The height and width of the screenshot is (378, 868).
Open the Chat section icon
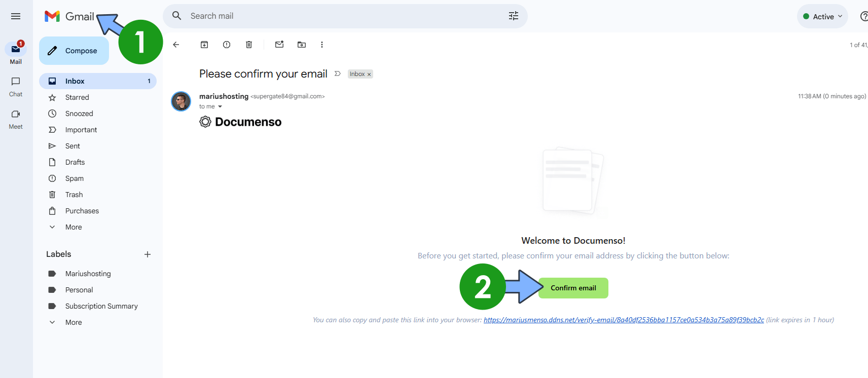pos(16,82)
